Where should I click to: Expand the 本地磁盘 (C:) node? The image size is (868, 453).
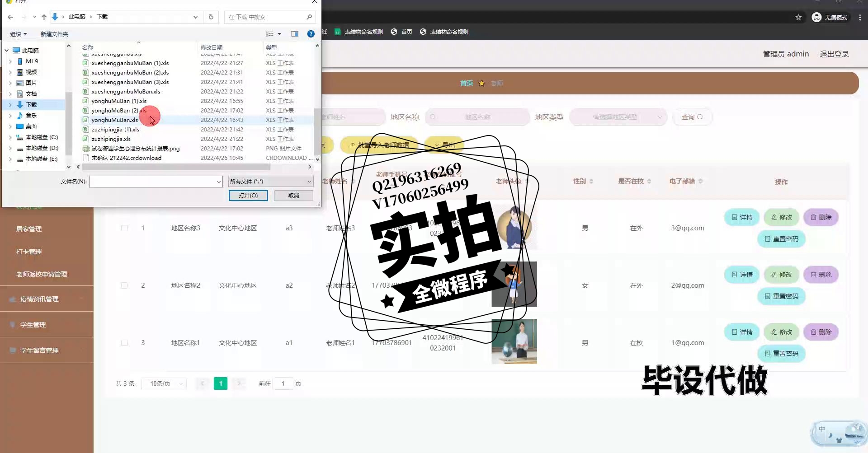10,137
